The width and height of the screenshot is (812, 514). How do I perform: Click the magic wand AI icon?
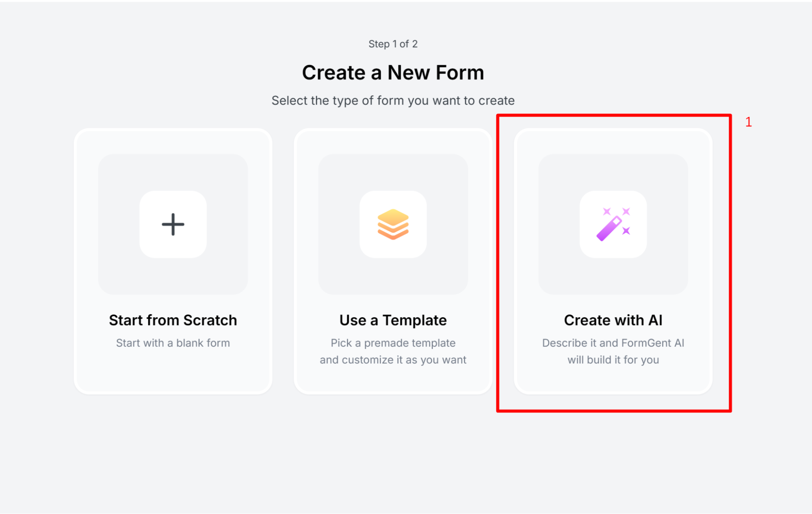[x=613, y=224]
